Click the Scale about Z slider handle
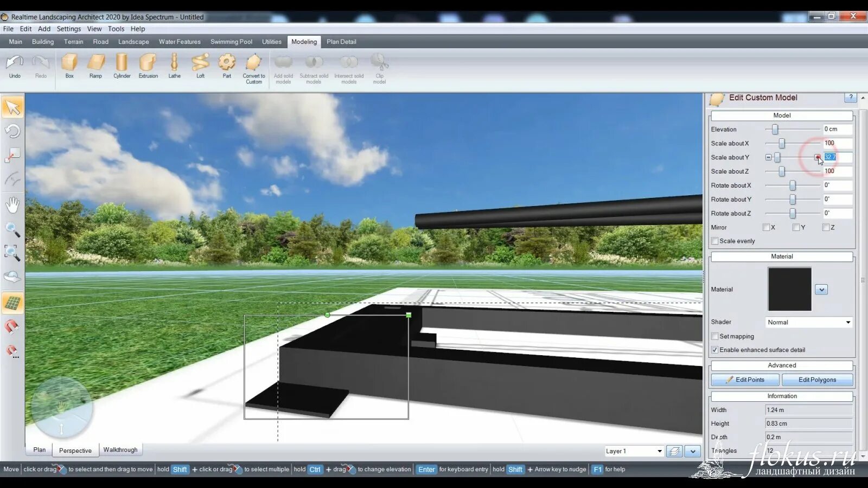The height and width of the screenshot is (488, 868). tap(782, 171)
